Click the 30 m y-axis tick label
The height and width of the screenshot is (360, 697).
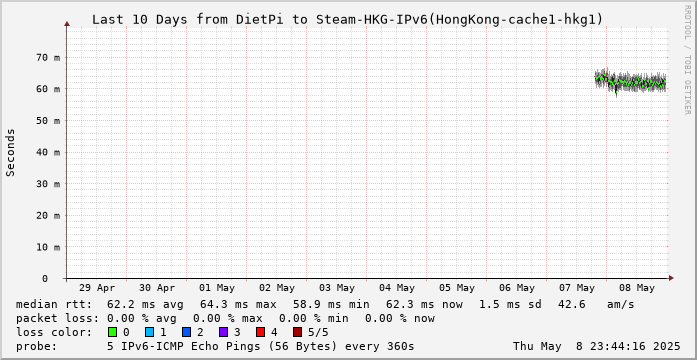click(x=48, y=184)
